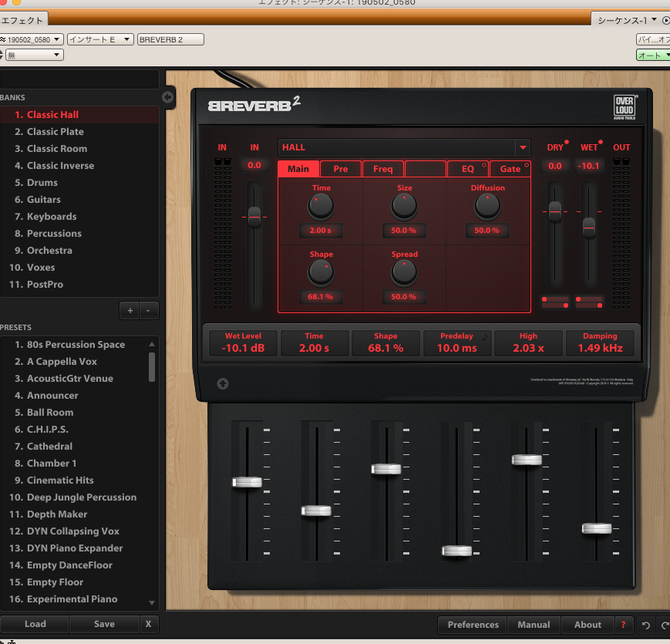Click the Predelay hardware fader cap
The width and height of the screenshot is (670, 644).
456,551
